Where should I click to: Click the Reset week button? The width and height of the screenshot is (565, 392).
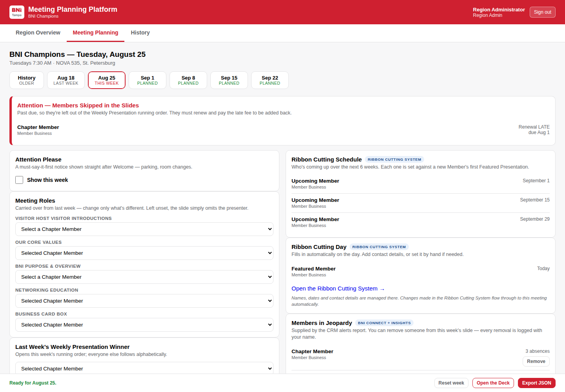[x=451, y=383]
